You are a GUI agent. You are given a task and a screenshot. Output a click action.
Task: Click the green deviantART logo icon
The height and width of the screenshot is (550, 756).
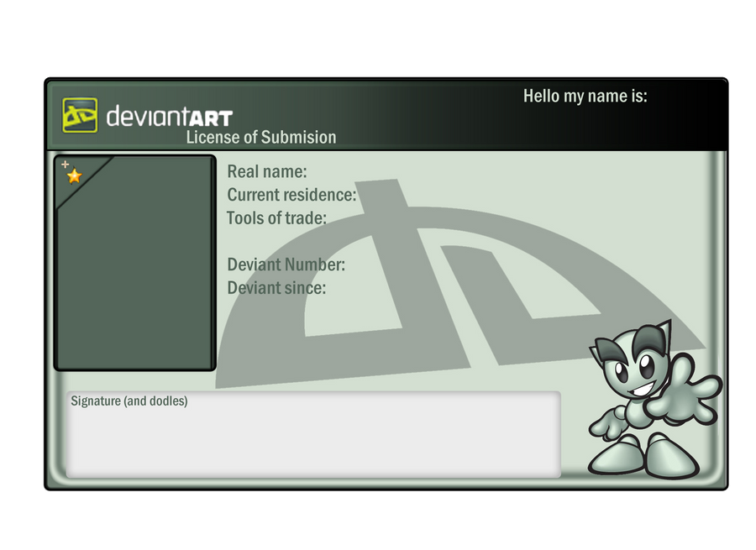[x=80, y=115]
